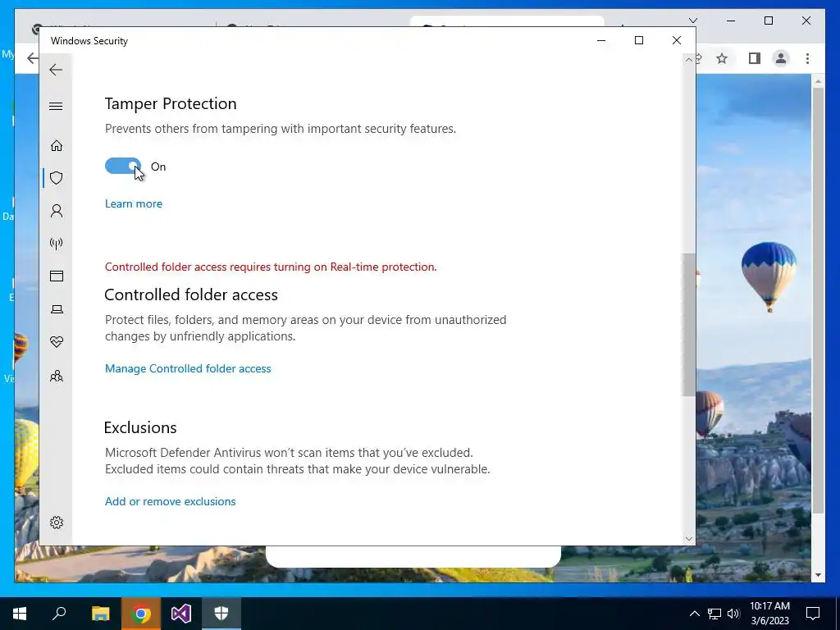Open taskbar search magnifier

click(59, 614)
